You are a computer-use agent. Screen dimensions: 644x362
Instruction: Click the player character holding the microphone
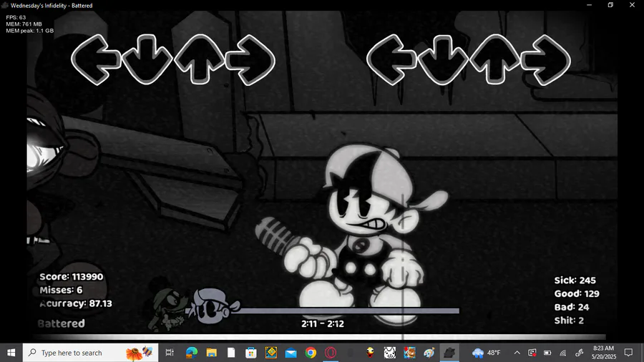[x=353, y=234]
